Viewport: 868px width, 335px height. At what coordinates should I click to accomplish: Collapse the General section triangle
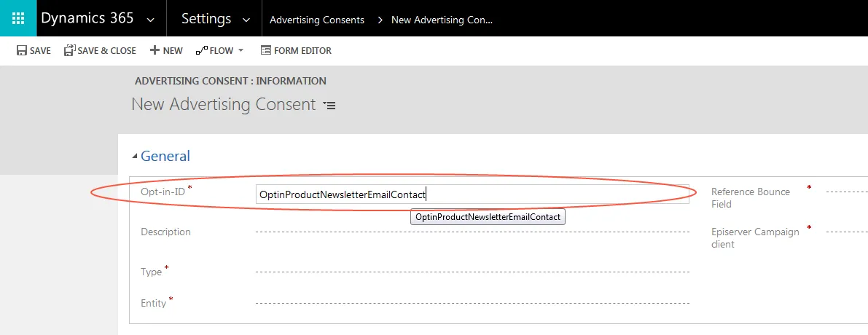135,157
